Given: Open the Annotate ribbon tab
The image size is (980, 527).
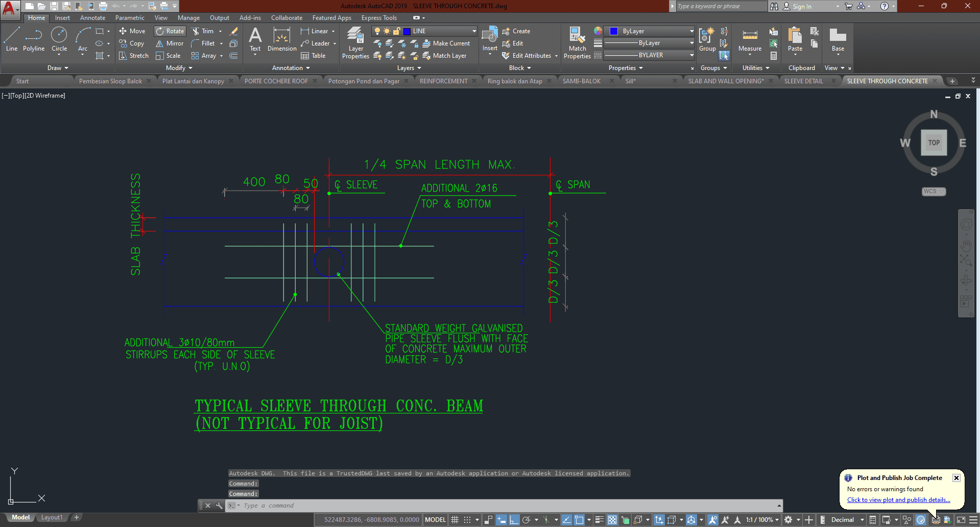Looking at the screenshot, I should [92, 18].
